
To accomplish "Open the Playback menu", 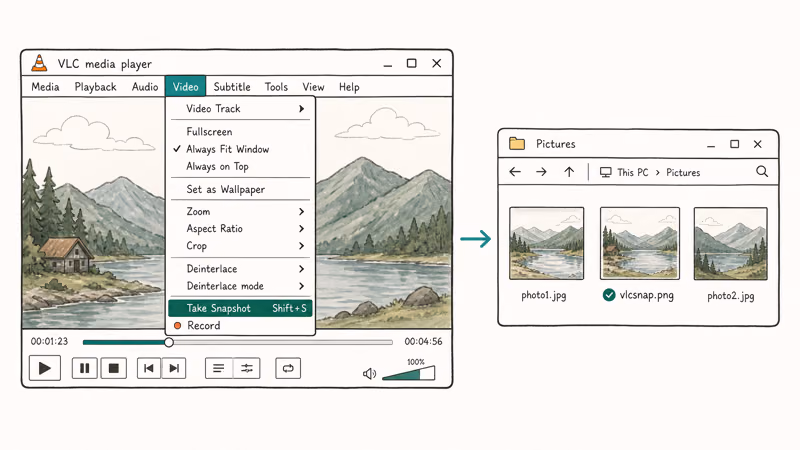I will [95, 87].
